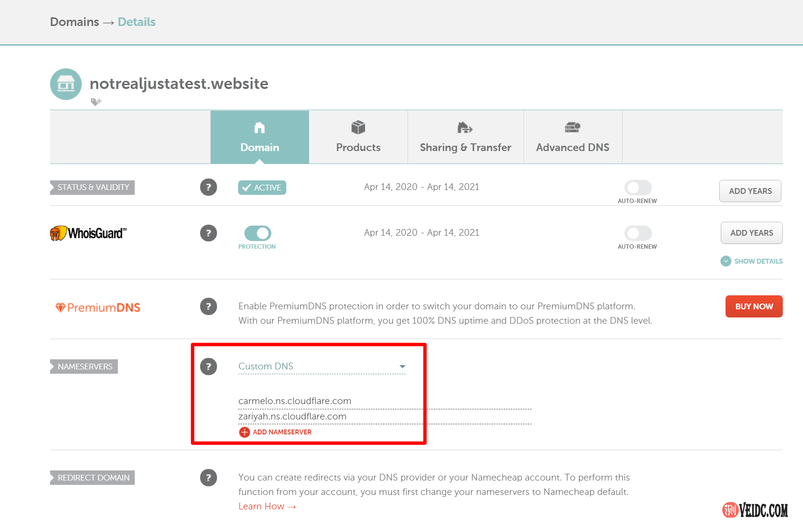Click the PremiumDNS logo

[x=98, y=307]
